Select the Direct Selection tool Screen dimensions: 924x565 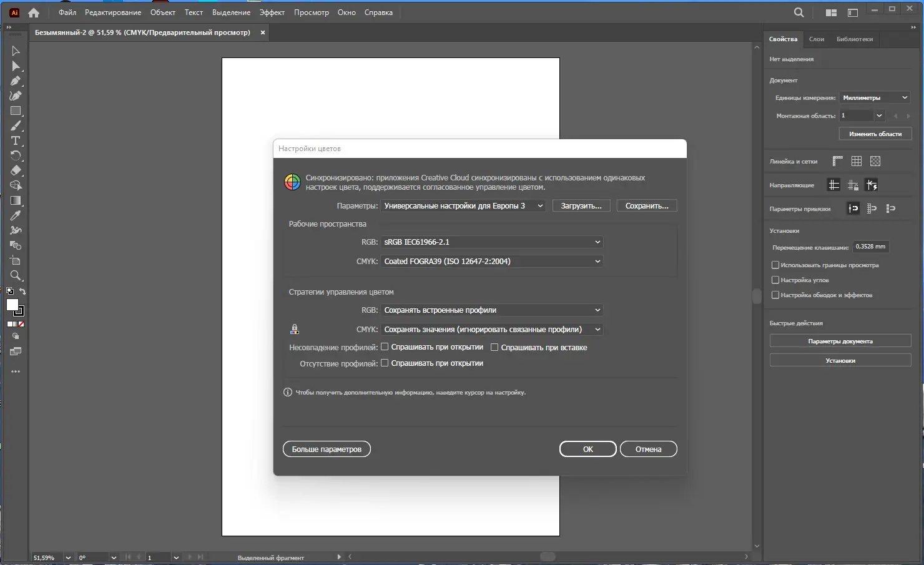[16, 66]
